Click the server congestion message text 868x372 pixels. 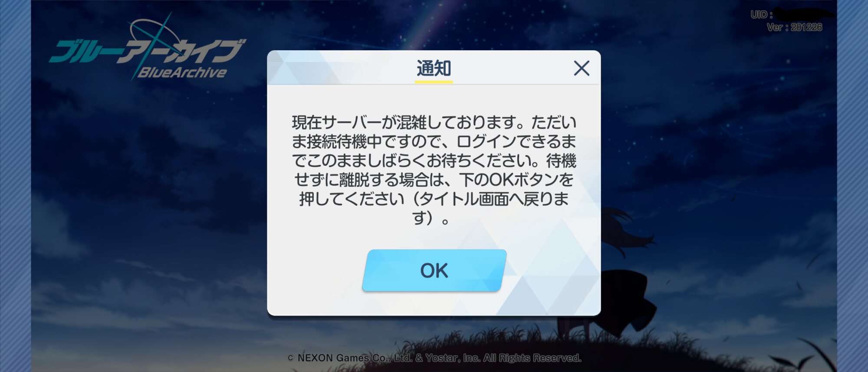point(434,170)
